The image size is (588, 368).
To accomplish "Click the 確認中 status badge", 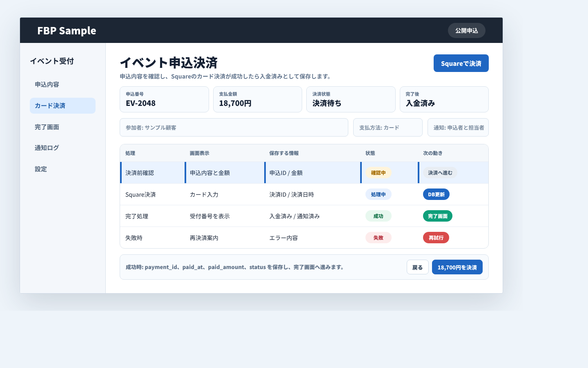I will click(x=378, y=173).
